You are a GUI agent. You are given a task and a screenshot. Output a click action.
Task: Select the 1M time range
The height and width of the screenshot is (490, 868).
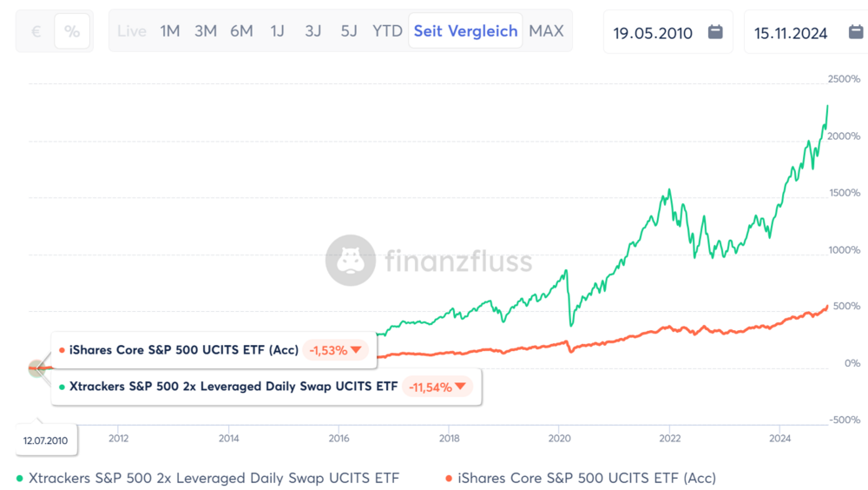170,31
